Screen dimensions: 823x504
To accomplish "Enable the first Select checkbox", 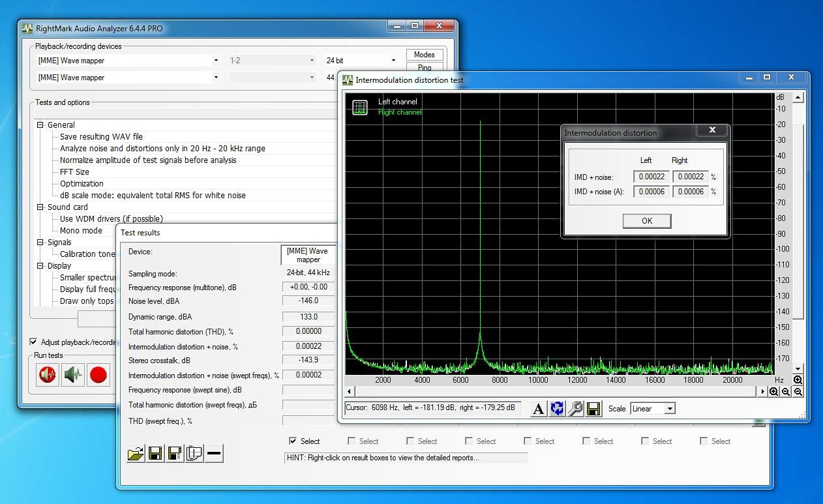I will pos(293,441).
